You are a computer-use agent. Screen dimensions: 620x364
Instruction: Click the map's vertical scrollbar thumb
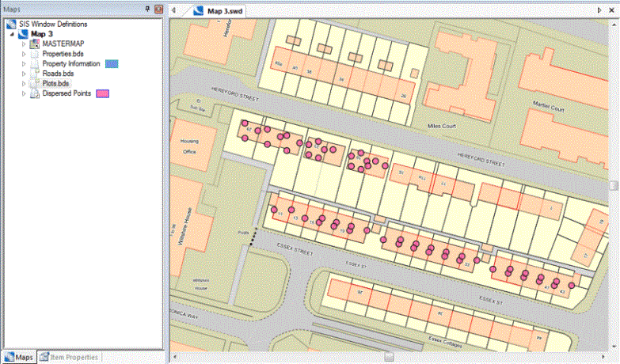pyautogui.click(x=614, y=184)
